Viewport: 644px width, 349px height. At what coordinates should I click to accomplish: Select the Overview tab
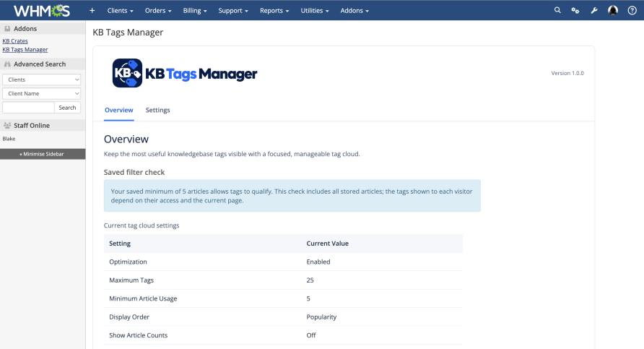point(118,110)
